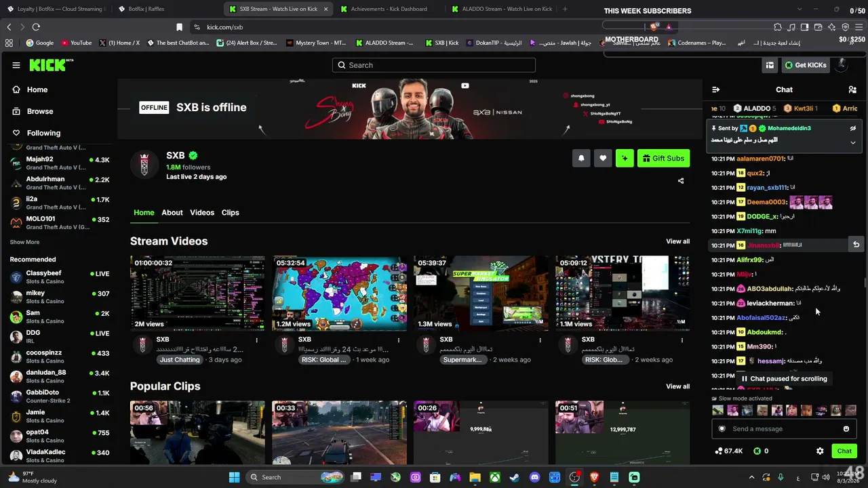Screen dimensions: 868x488
Task: Bookmark the page via bookmark icon
Action: pyautogui.click(x=180, y=27)
